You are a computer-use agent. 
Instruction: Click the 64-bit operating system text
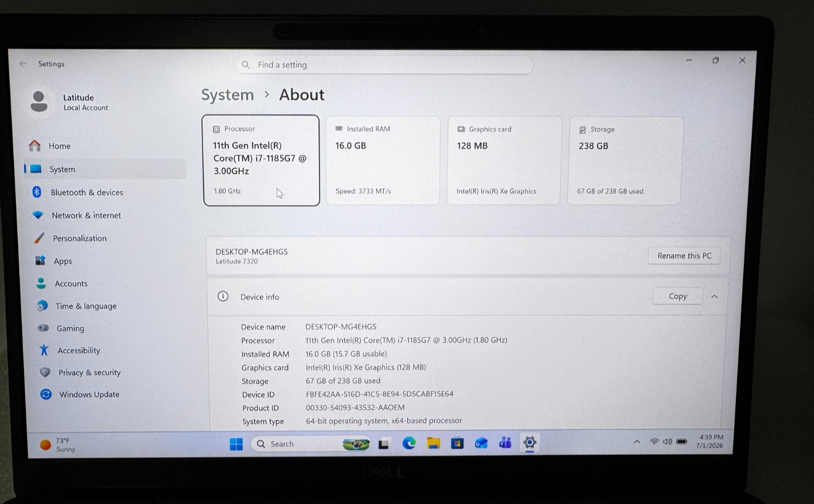(384, 421)
